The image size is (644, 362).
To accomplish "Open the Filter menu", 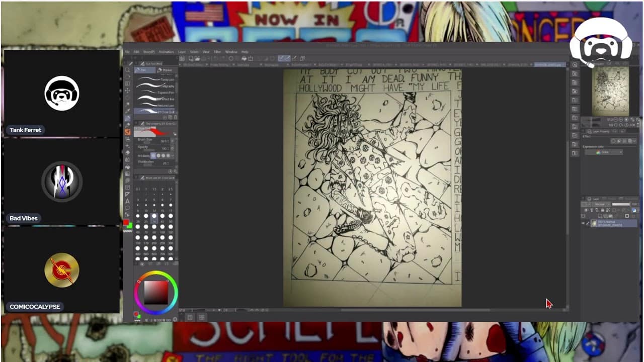I will [x=217, y=52].
